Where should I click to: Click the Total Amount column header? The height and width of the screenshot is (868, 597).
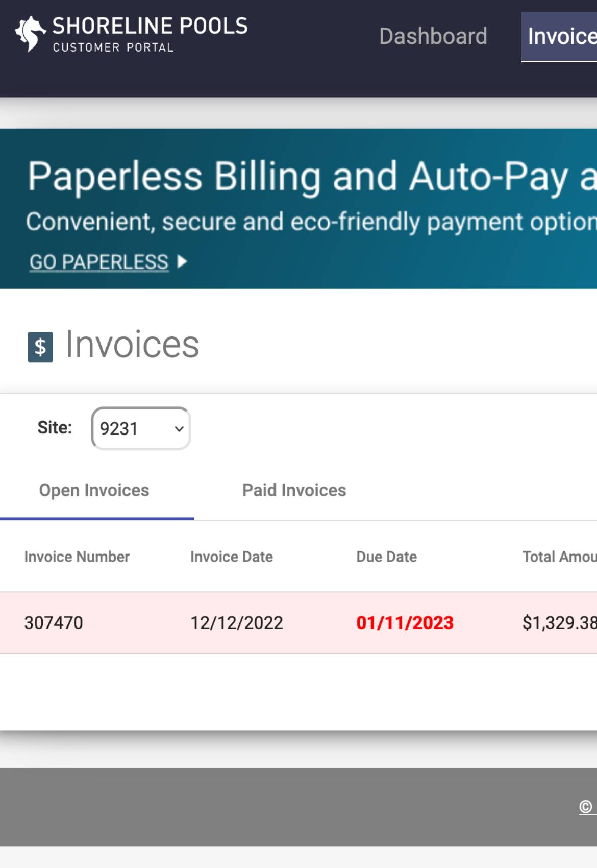point(559,557)
